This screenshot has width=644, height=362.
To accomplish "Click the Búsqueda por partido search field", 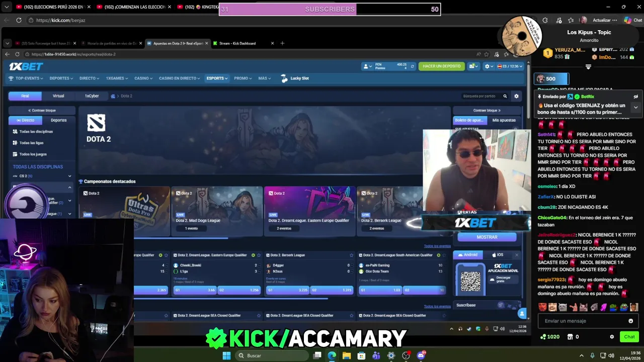I will 480,96.
